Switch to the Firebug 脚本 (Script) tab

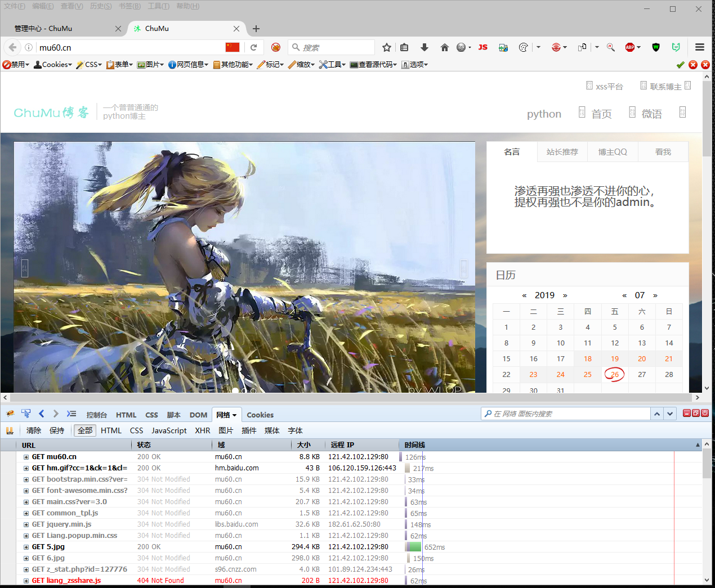point(174,415)
